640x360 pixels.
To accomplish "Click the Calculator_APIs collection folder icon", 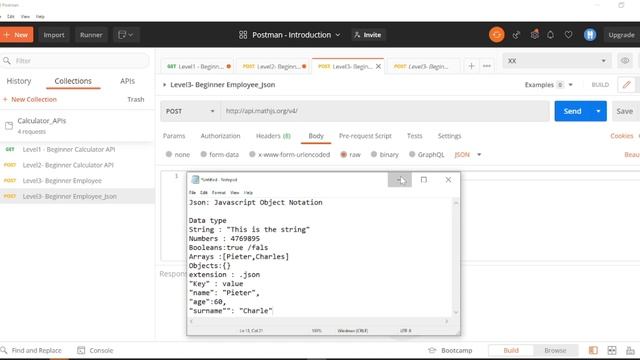I will coord(9,126).
